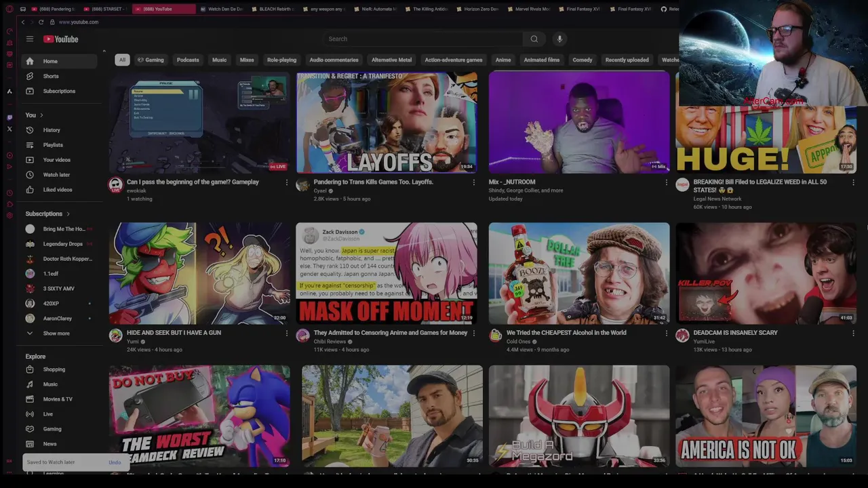The height and width of the screenshot is (488, 868).
Task: Open Home in the YouTube sidebar
Action: click(x=59, y=62)
